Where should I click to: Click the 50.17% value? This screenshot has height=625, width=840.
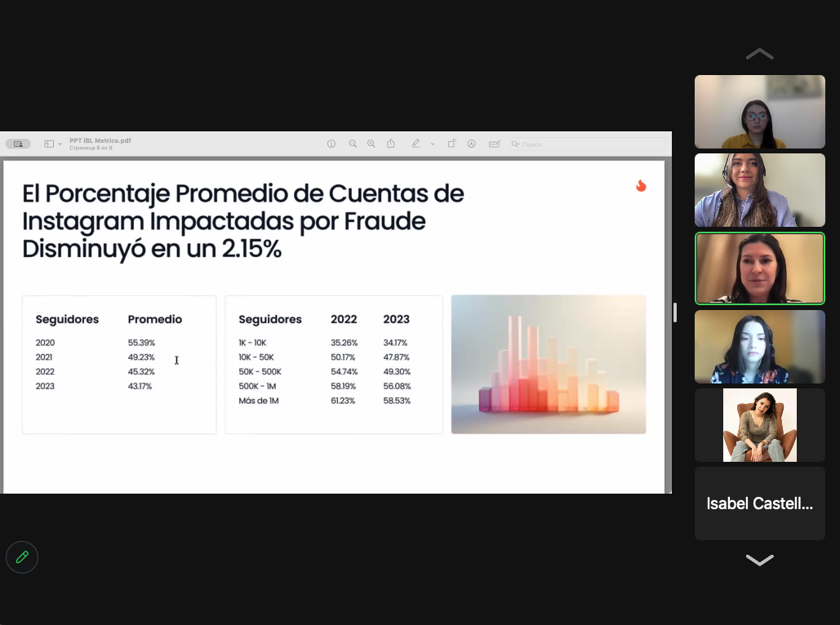pos(343,357)
